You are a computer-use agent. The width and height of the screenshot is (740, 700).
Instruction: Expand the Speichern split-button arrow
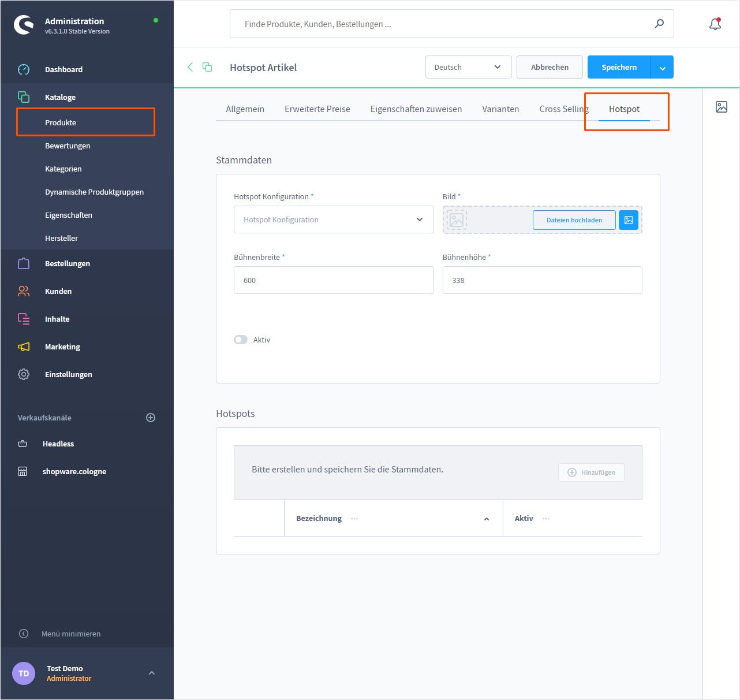coord(662,67)
